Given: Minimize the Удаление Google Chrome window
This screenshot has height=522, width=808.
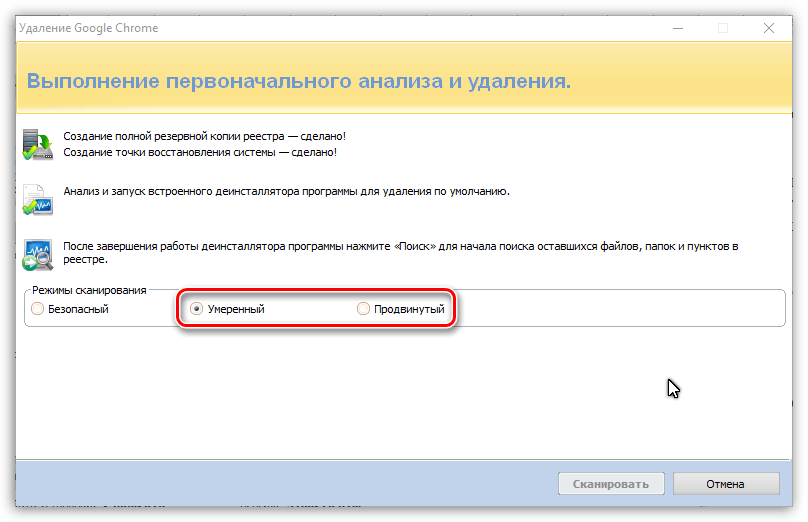Looking at the screenshot, I should (x=678, y=28).
